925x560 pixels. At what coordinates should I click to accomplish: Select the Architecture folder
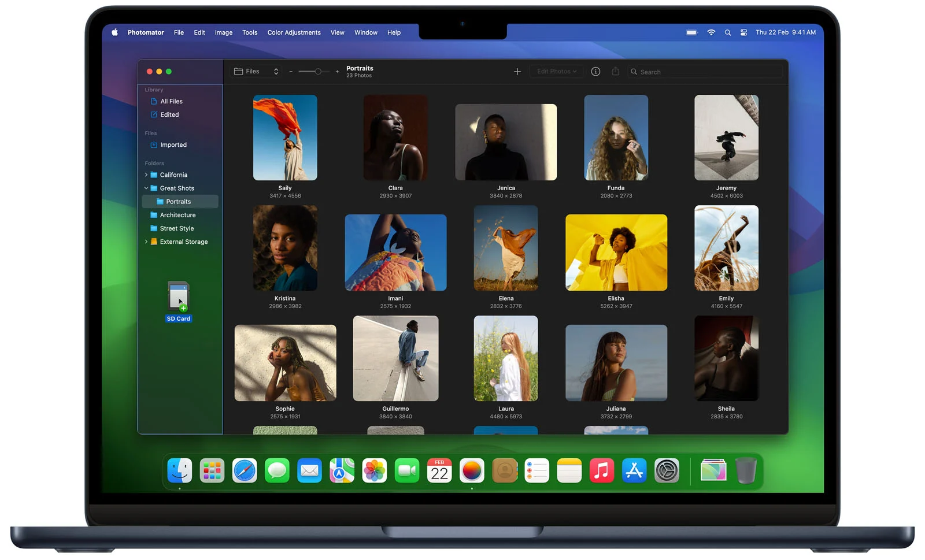click(177, 215)
